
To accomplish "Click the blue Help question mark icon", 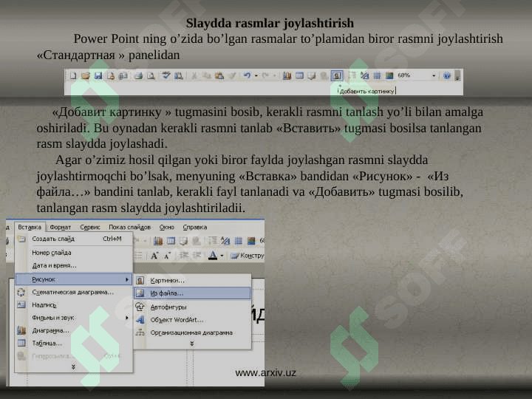I will pos(446,75).
